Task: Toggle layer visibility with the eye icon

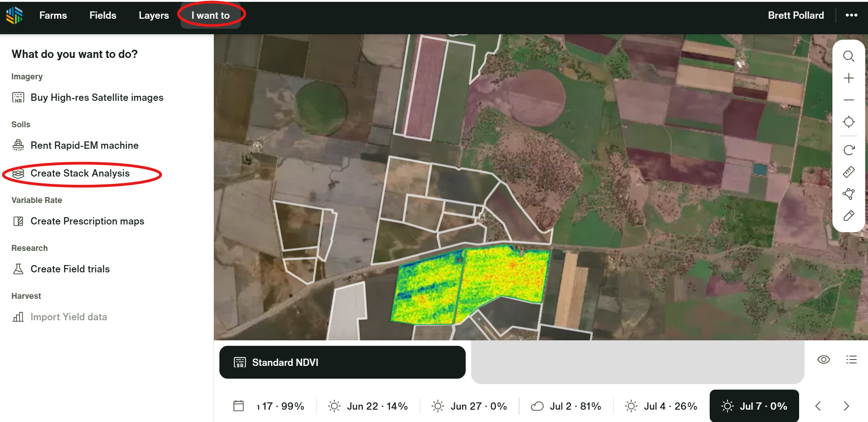Action: (x=823, y=359)
